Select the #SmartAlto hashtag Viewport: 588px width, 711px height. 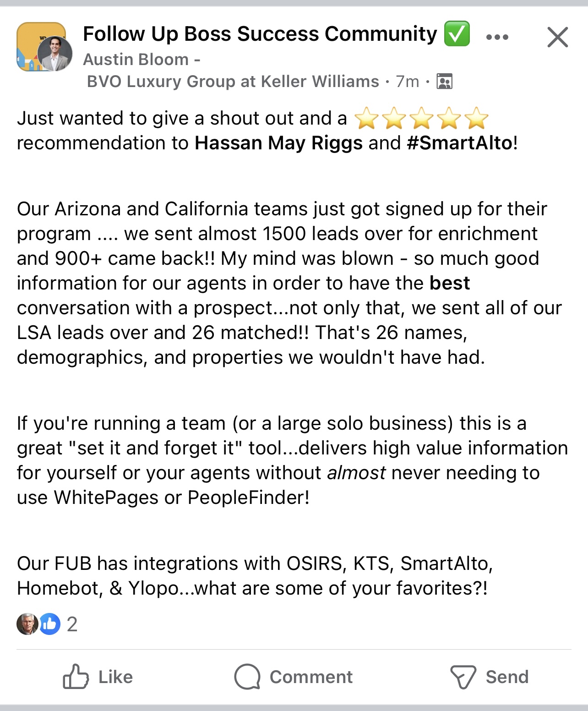459,143
